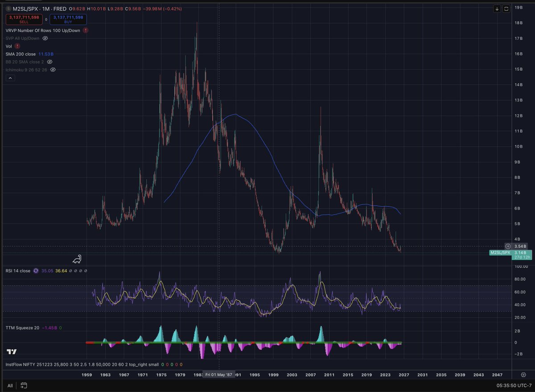Open time axis settings gear icon
This screenshot has width=535, height=392.
tap(524, 375)
